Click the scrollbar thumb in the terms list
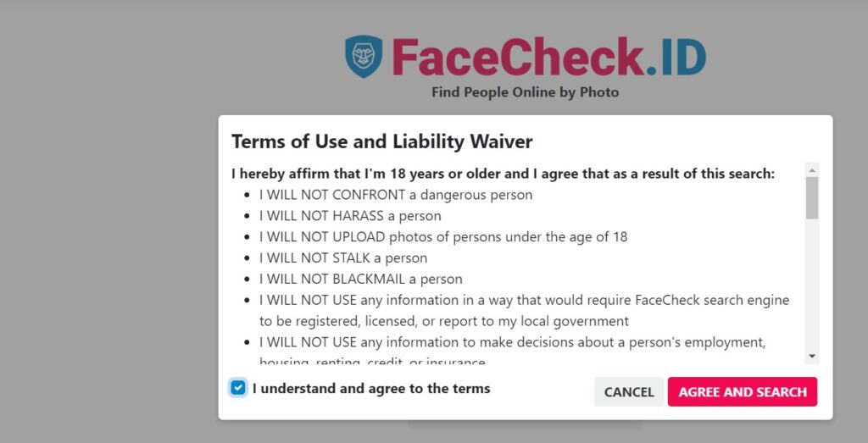Screen dimensions: 868x443 [x=812, y=198]
